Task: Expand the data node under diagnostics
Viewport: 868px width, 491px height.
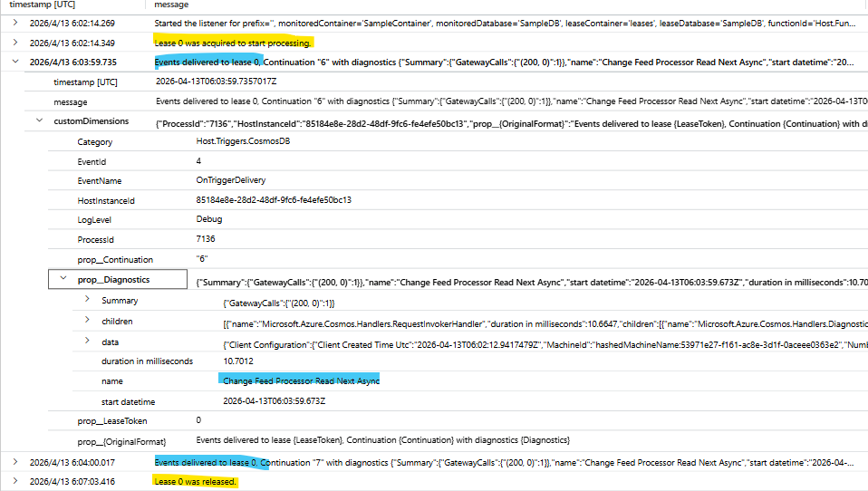Action: pos(87,342)
